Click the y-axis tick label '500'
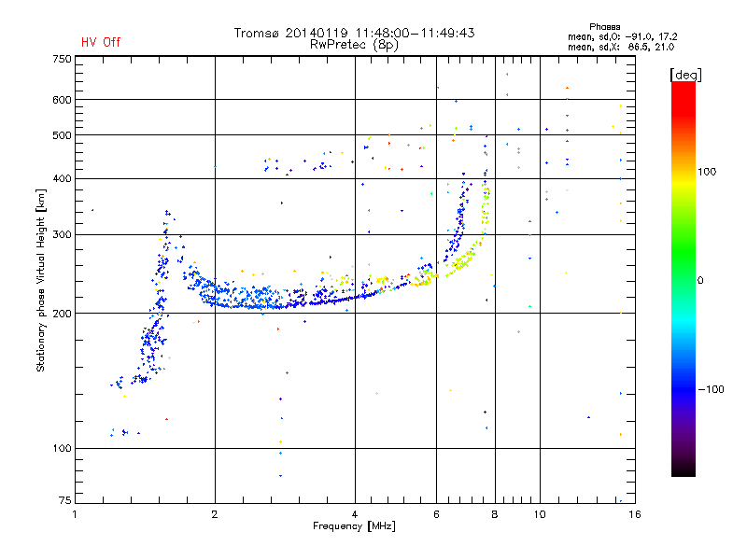This screenshot has height=560, width=747. pos(63,135)
